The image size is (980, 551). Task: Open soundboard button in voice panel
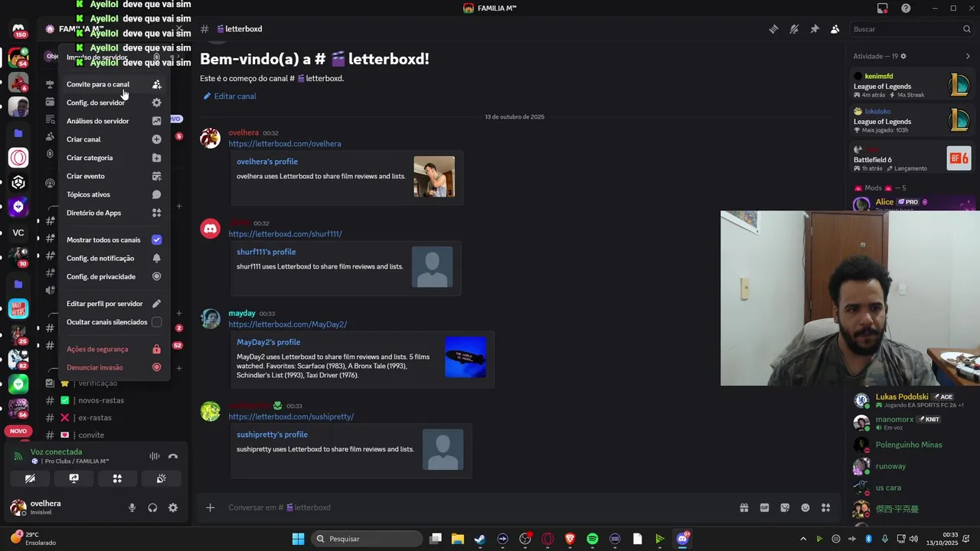point(161,478)
